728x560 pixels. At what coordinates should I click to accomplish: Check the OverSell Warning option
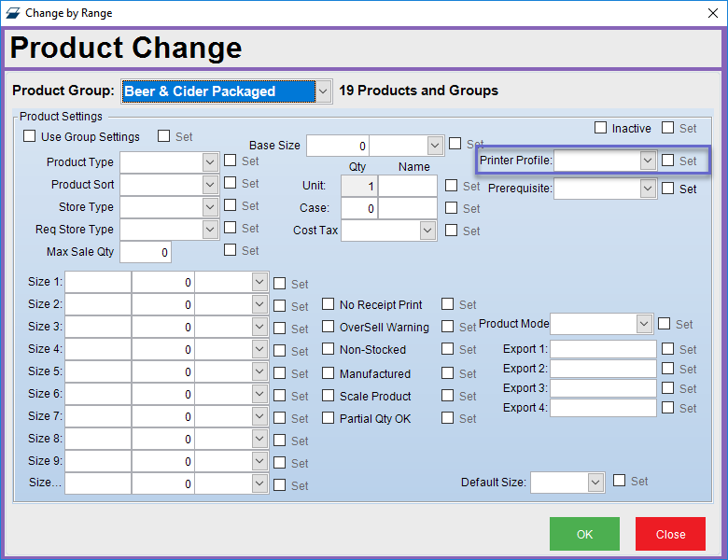(329, 327)
